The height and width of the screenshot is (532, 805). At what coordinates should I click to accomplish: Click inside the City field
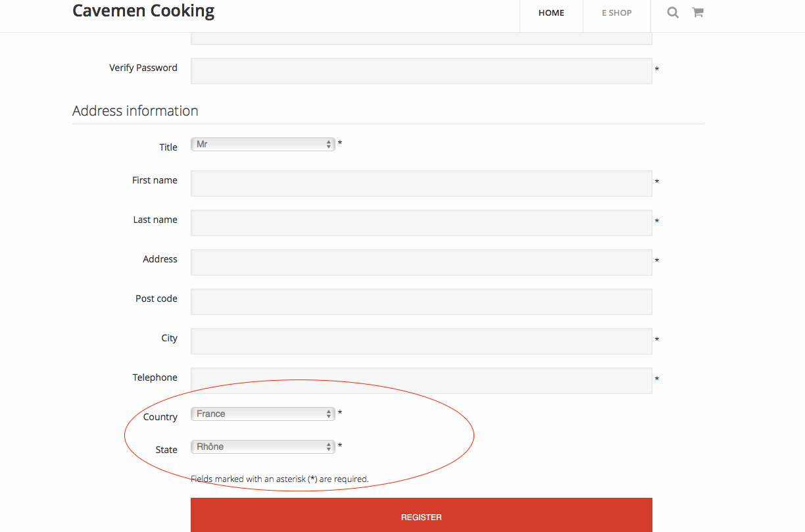[x=421, y=341]
